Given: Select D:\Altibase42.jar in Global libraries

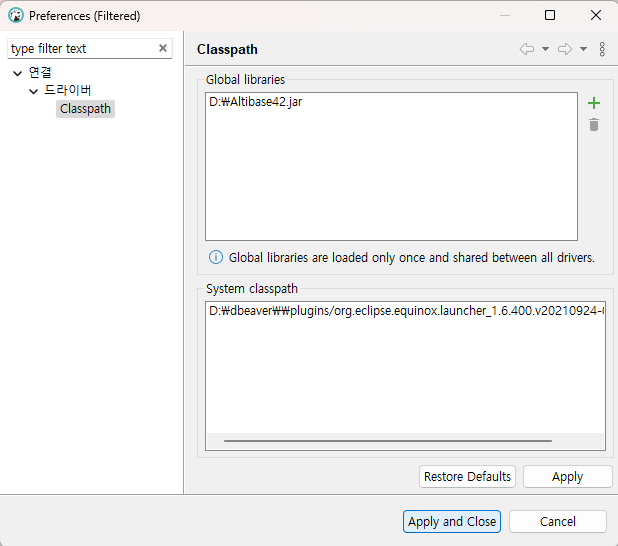Looking at the screenshot, I should 256,103.
